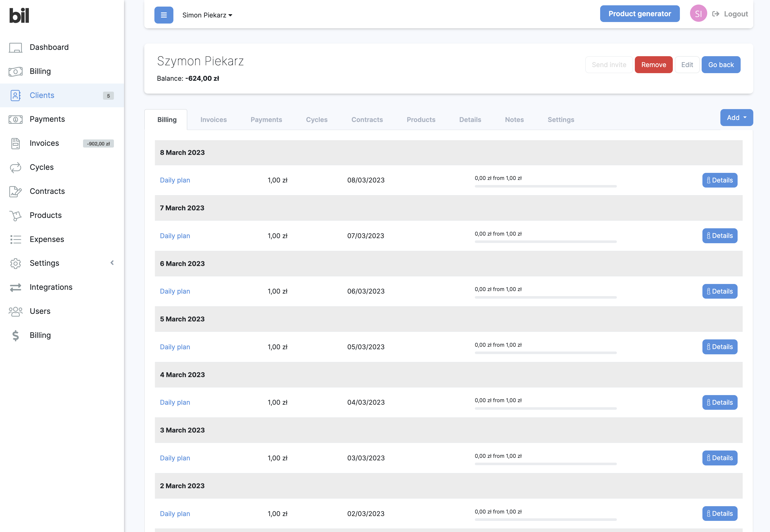Click the Contracts signing icon
Image resolution: width=770 pixels, height=532 pixels.
(15, 191)
